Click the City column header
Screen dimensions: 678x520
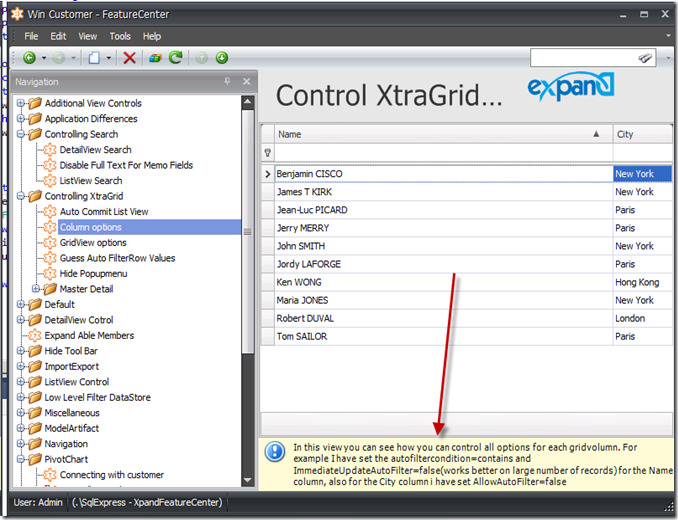pos(643,134)
